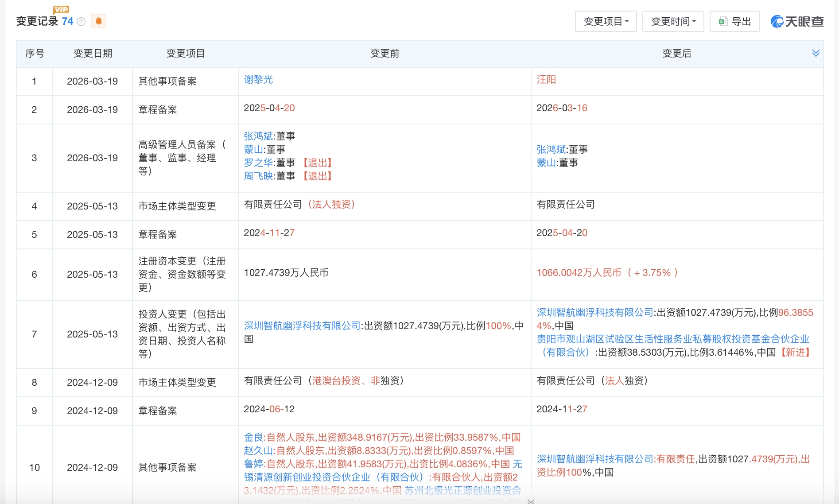The image size is (839, 504).
Task: Open the 变更时间 dropdown
Action: click(673, 21)
